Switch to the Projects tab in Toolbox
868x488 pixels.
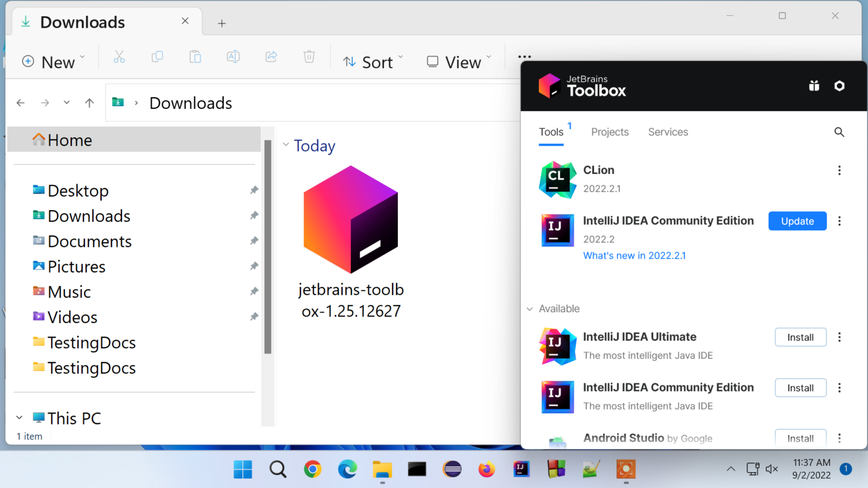610,132
